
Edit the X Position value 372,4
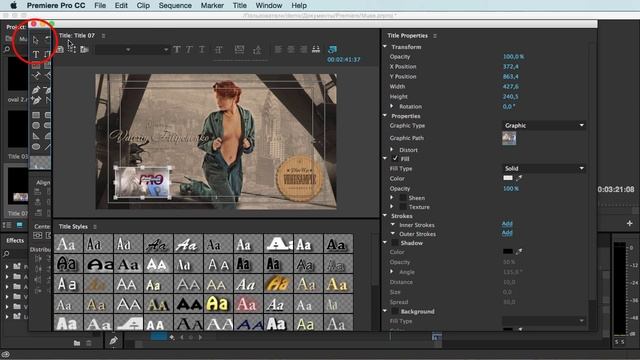pos(511,66)
